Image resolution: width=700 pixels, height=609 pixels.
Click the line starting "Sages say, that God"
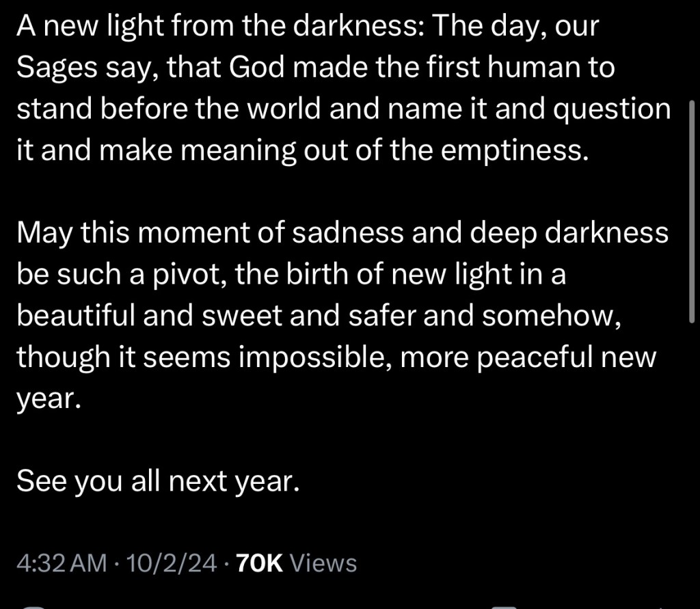point(315,68)
